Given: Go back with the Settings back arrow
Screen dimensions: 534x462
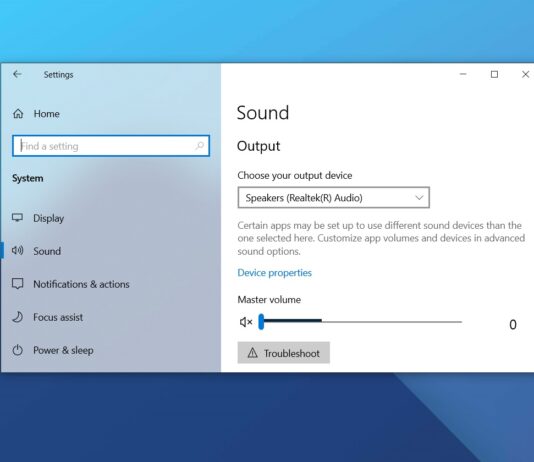Looking at the screenshot, I should (17, 74).
